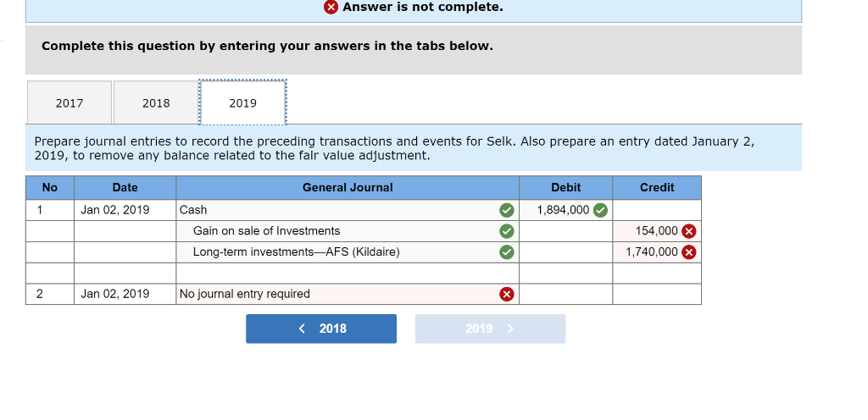This screenshot has height=420, width=868.
Task: Select the Gain on sale of Investments field
Action: (348, 231)
